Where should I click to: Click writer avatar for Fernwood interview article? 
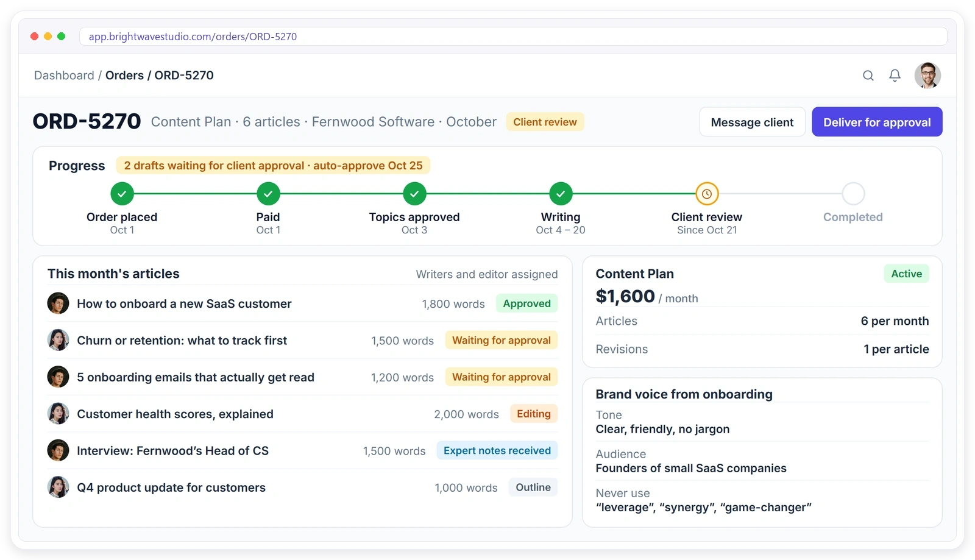click(x=58, y=450)
